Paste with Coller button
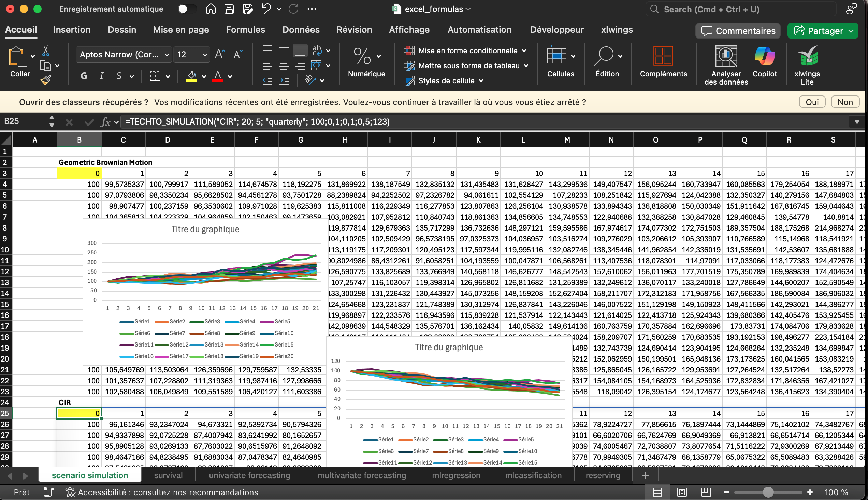 click(19, 62)
